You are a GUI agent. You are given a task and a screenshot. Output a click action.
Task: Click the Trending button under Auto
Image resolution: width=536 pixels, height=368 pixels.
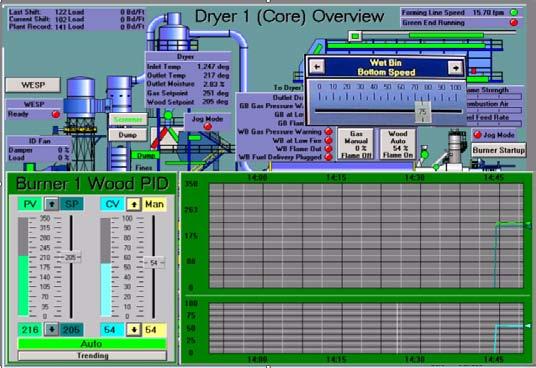pyautogui.click(x=92, y=356)
